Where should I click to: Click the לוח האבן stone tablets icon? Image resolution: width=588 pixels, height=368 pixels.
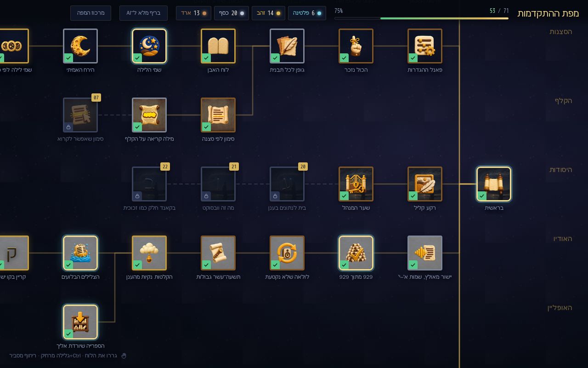point(218,46)
